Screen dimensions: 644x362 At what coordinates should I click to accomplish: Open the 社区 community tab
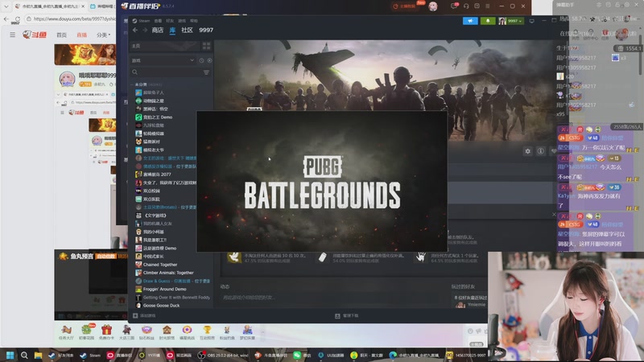[x=187, y=30]
